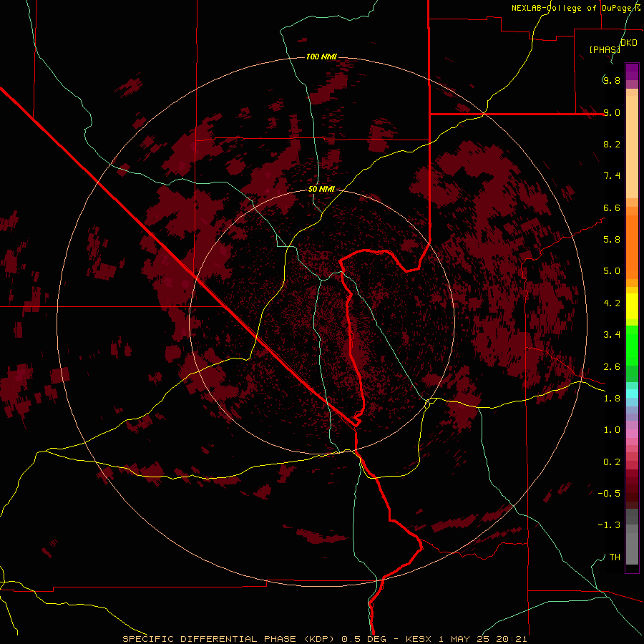The width and height of the screenshot is (644, 644).
Task: Click the 3.4 color scale label
Action: (612, 335)
